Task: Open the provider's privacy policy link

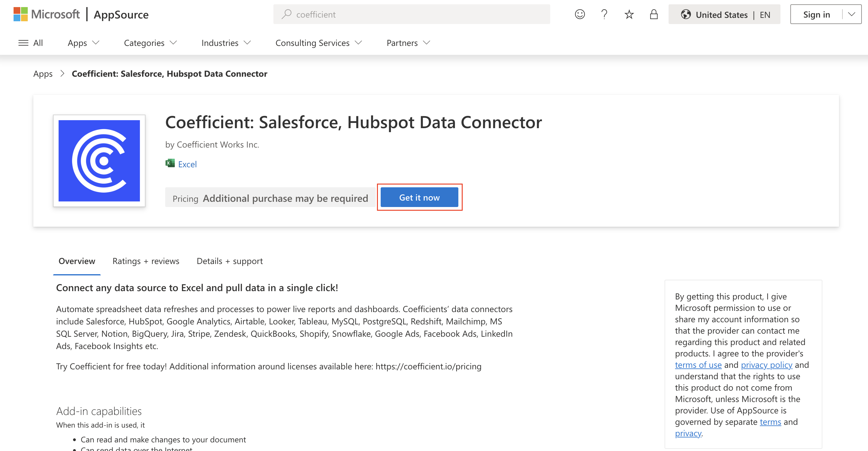Action: click(767, 365)
